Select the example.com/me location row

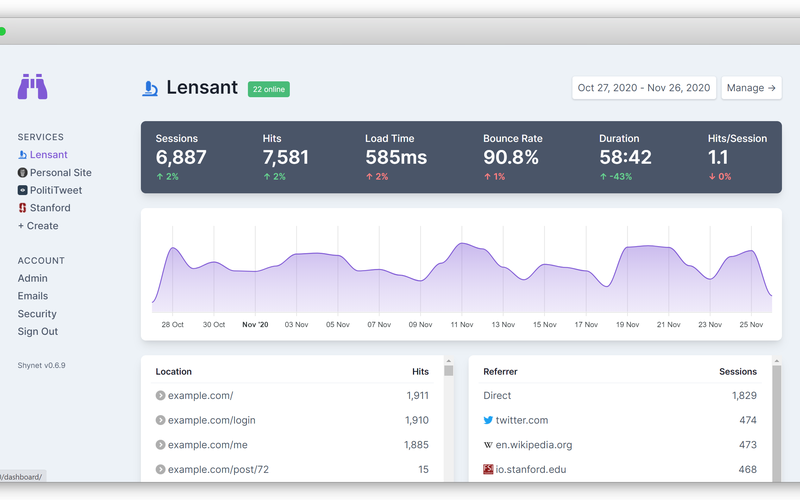[x=292, y=444]
